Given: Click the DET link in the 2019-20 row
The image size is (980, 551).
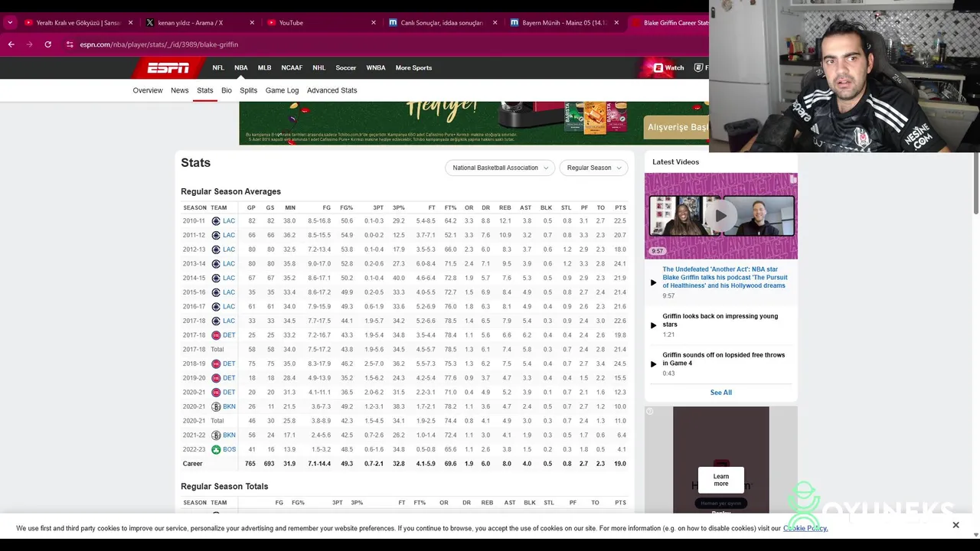Looking at the screenshot, I should [x=229, y=378].
